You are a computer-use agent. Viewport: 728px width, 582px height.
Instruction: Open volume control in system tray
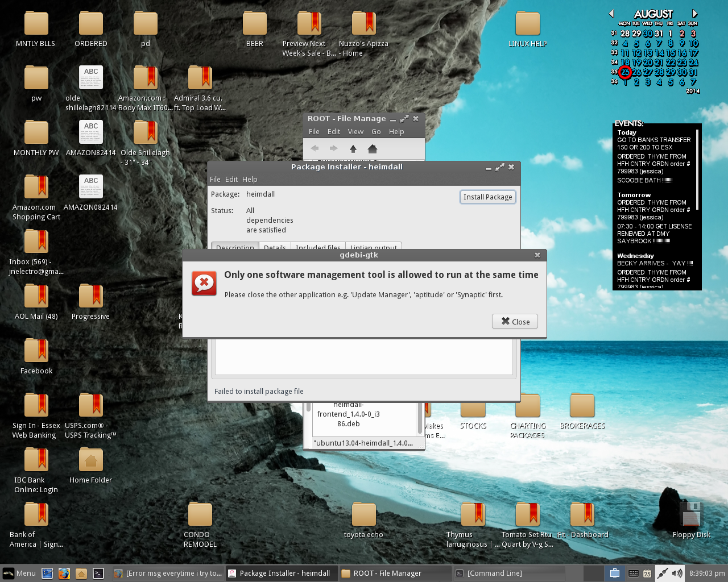click(677, 573)
